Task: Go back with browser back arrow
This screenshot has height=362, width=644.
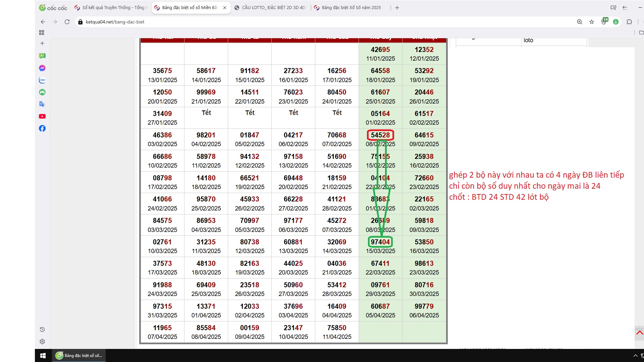Action: click(x=43, y=22)
